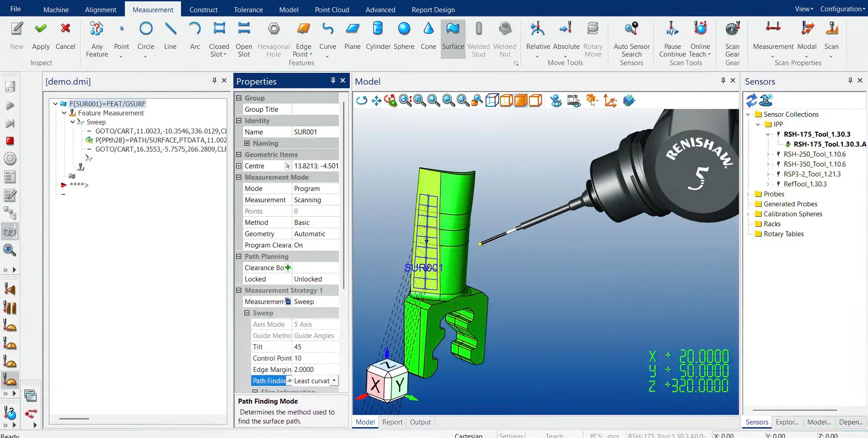Screen dimensions: 868x438
Task: Cancel the feature with the red X
Action: click(x=66, y=36)
